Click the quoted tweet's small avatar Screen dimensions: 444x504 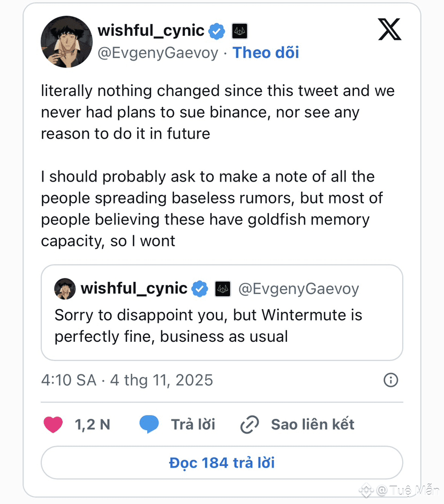pyautogui.click(x=65, y=289)
